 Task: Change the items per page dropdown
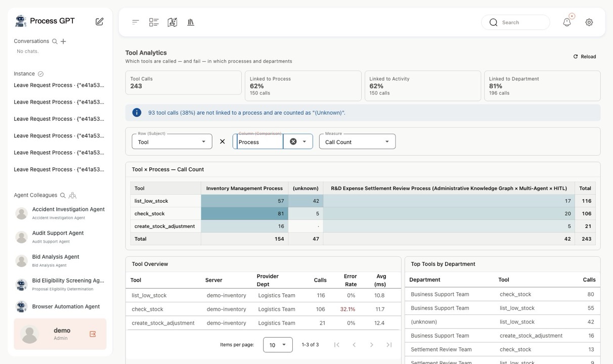tap(278, 345)
